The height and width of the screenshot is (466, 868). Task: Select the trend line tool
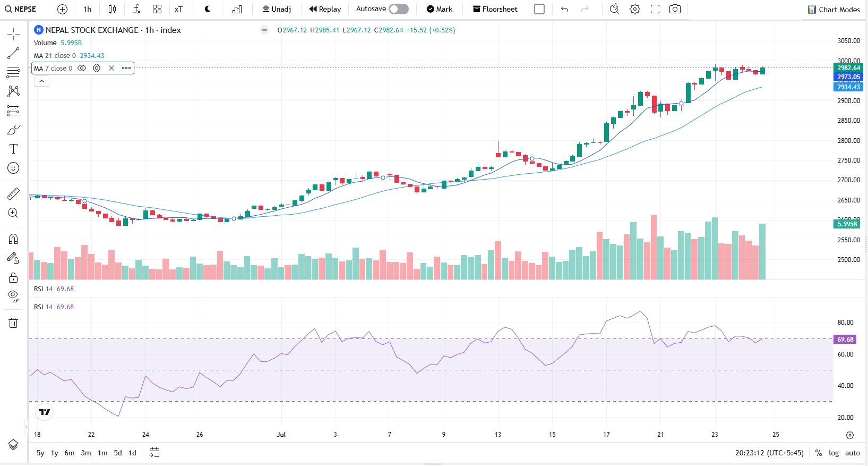pos(13,53)
